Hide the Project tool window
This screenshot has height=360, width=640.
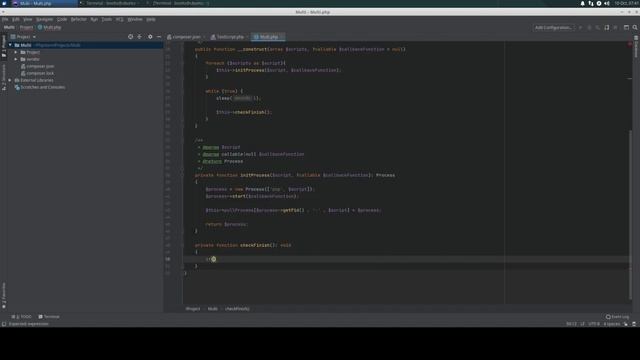click(x=159, y=37)
